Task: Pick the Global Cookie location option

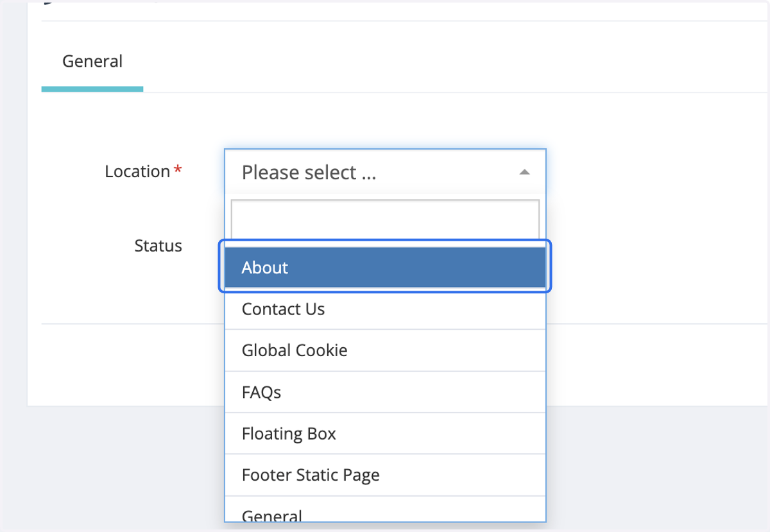Action: tap(385, 350)
